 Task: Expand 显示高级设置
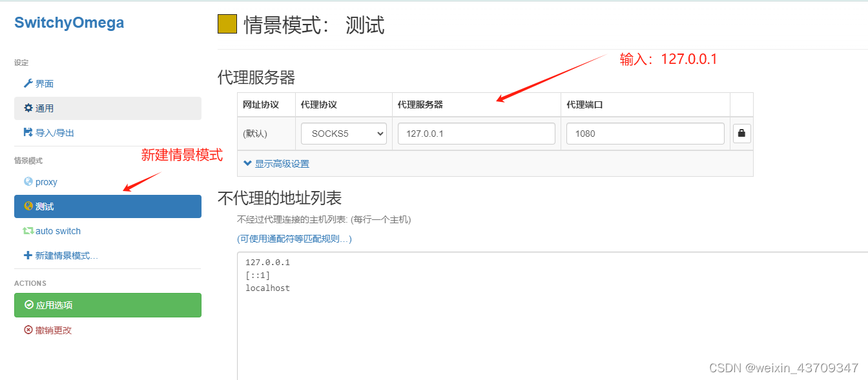coord(276,164)
